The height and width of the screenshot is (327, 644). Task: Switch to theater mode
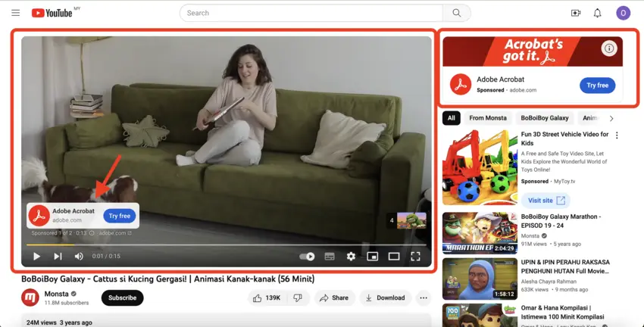point(394,257)
